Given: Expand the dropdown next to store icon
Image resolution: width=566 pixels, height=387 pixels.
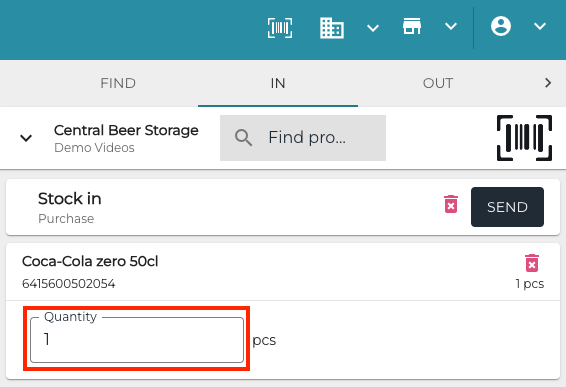Looking at the screenshot, I should 451,26.
